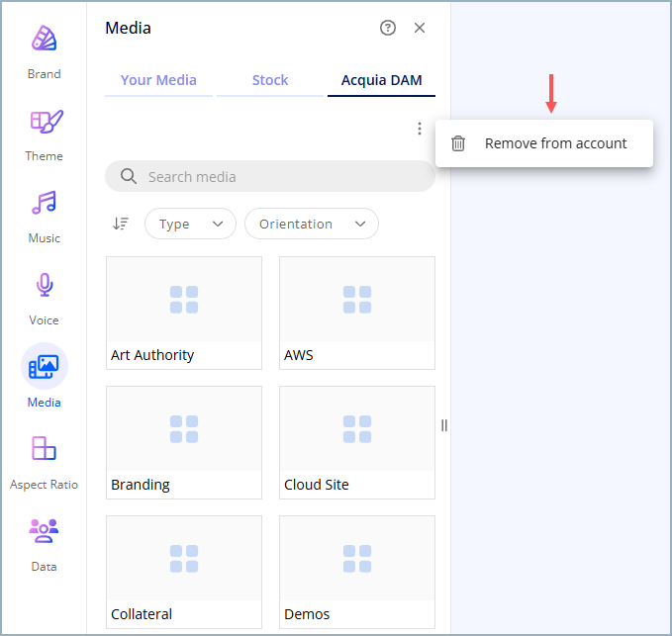Select the Acquia DAM tab
The width and height of the screenshot is (672, 636).
[381, 80]
